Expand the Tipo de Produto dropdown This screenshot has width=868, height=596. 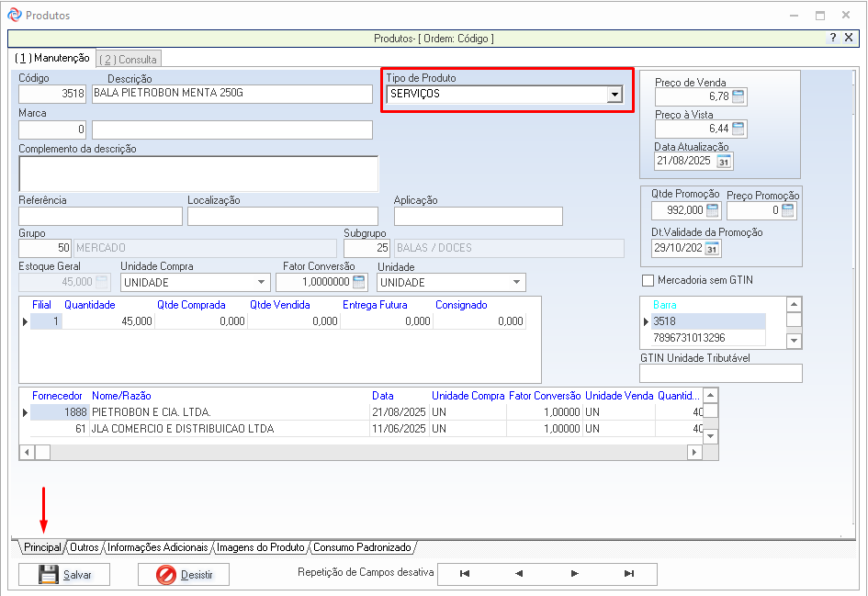point(614,95)
